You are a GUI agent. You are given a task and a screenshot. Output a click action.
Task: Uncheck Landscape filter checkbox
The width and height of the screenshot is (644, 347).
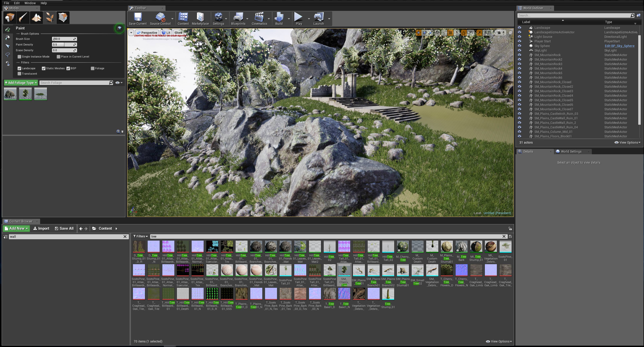19,69
